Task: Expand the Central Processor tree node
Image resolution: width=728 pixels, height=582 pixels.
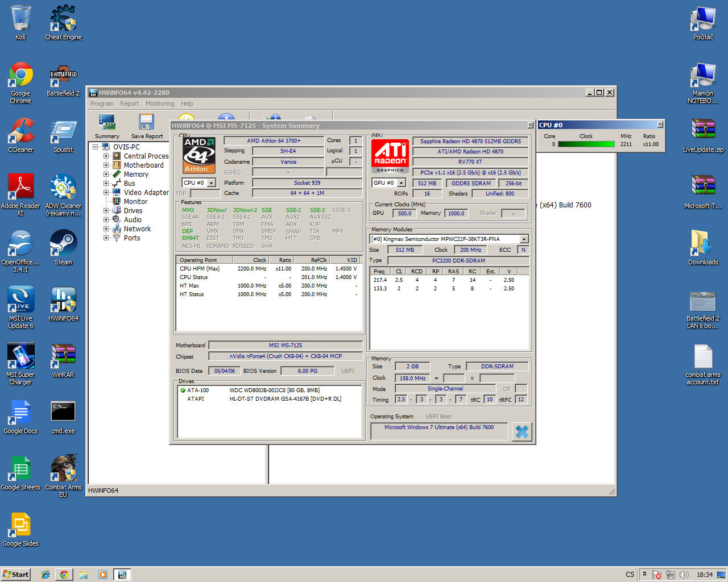Action: [106, 156]
